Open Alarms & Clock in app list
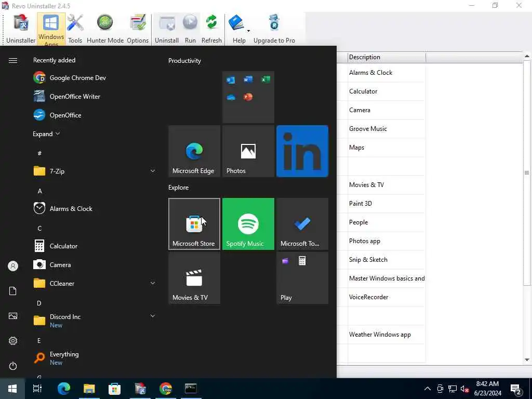Image resolution: width=532 pixels, height=399 pixels. coord(95,208)
